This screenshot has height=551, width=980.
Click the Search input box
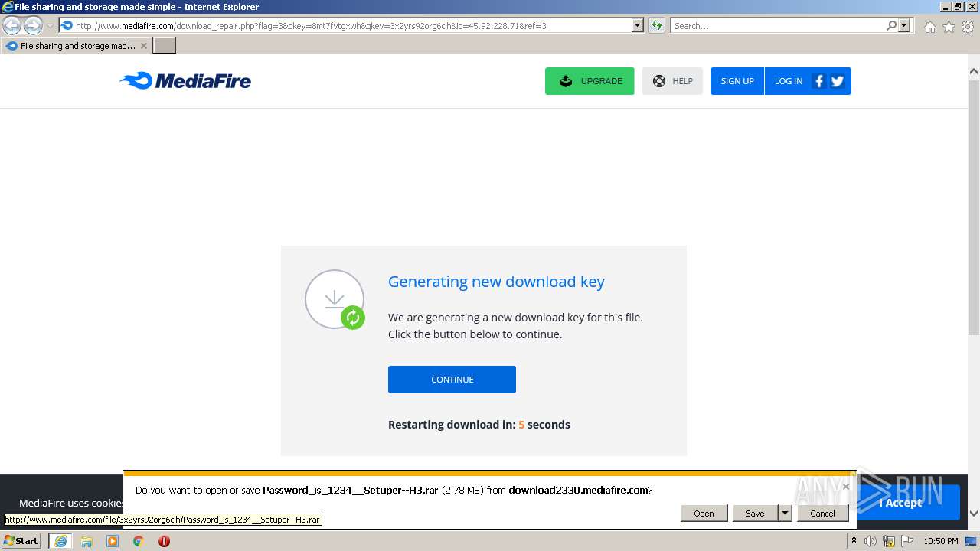pyautogui.click(x=778, y=25)
